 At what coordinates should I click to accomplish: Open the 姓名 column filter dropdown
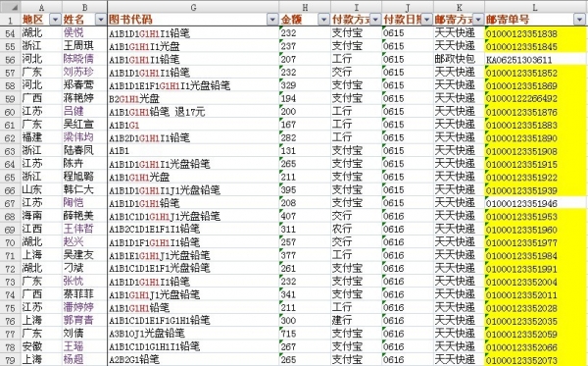pyautogui.click(x=101, y=20)
